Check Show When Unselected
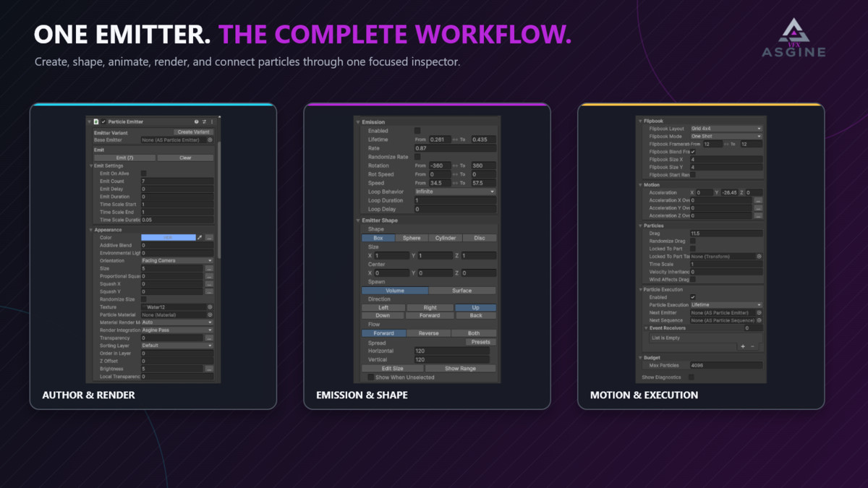Screen dimensions: 868x488 click(371, 377)
